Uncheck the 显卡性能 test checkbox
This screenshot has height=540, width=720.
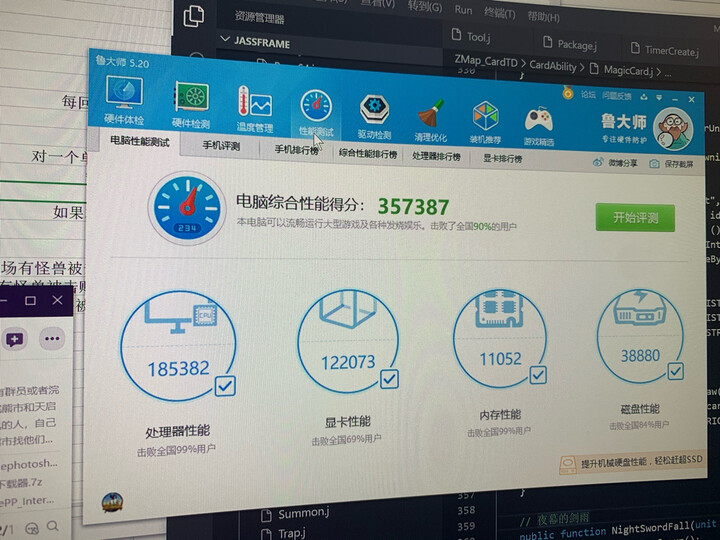389,379
